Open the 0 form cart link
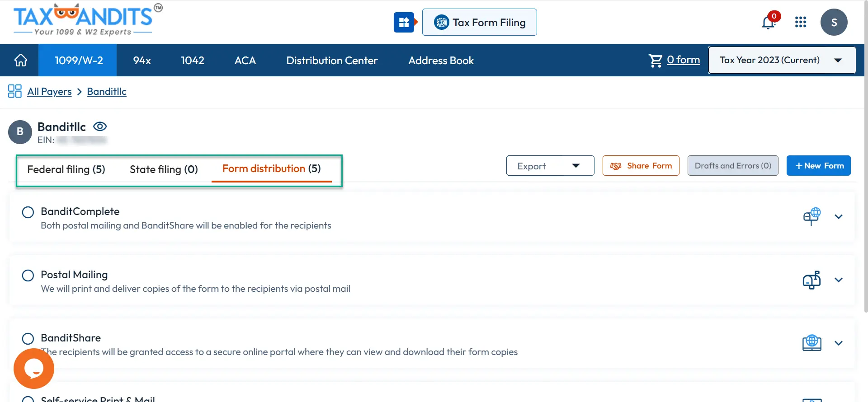 click(x=684, y=60)
